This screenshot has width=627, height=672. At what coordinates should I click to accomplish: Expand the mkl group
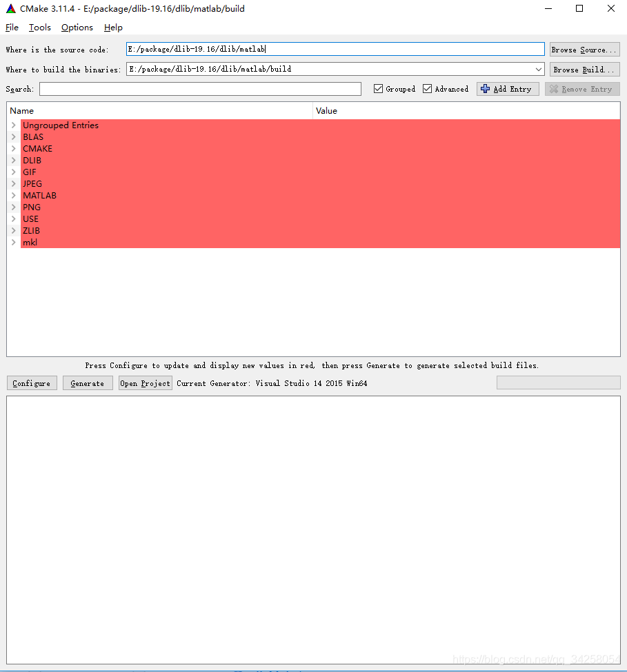[14, 242]
